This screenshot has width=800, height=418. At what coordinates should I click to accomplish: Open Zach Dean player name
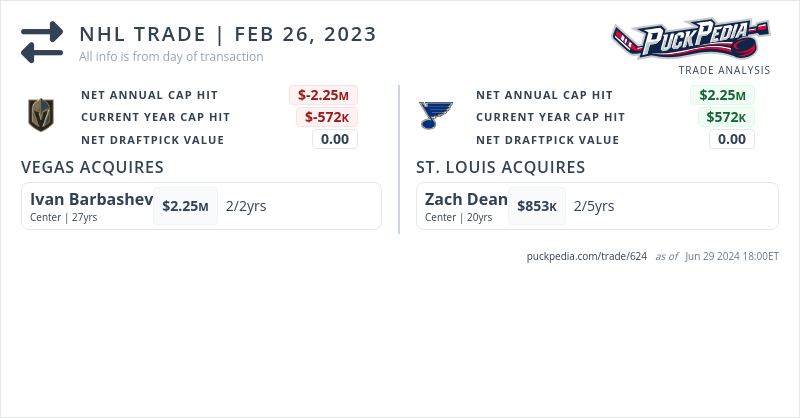(466, 199)
